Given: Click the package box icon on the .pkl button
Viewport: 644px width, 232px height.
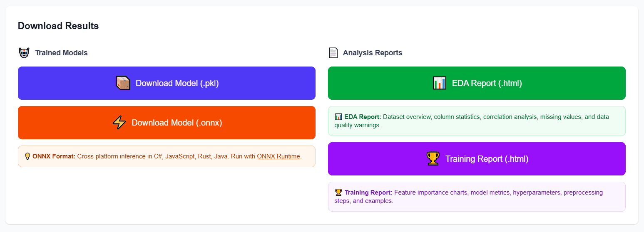Looking at the screenshot, I should (x=123, y=83).
